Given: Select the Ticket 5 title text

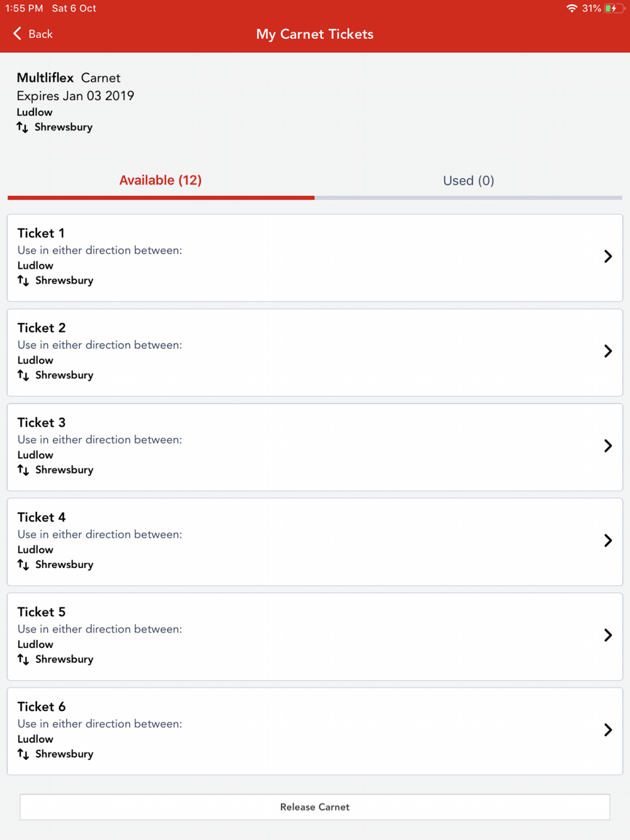Looking at the screenshot, I should 42,612.
